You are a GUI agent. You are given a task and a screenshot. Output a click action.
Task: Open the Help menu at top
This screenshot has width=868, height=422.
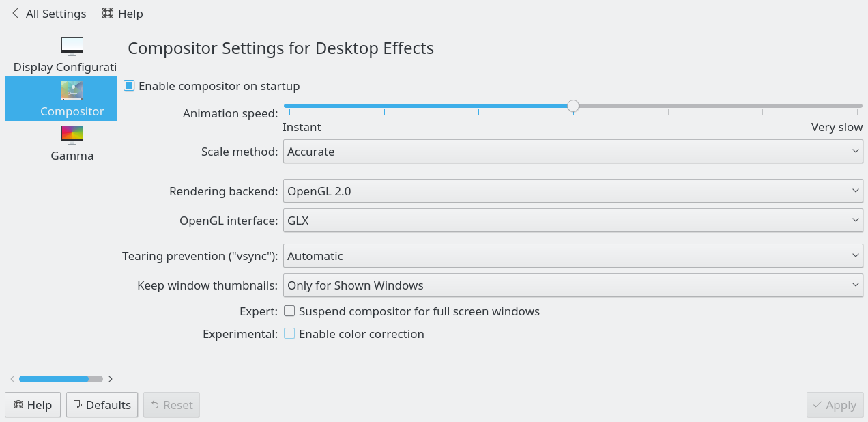coord(123,14)
